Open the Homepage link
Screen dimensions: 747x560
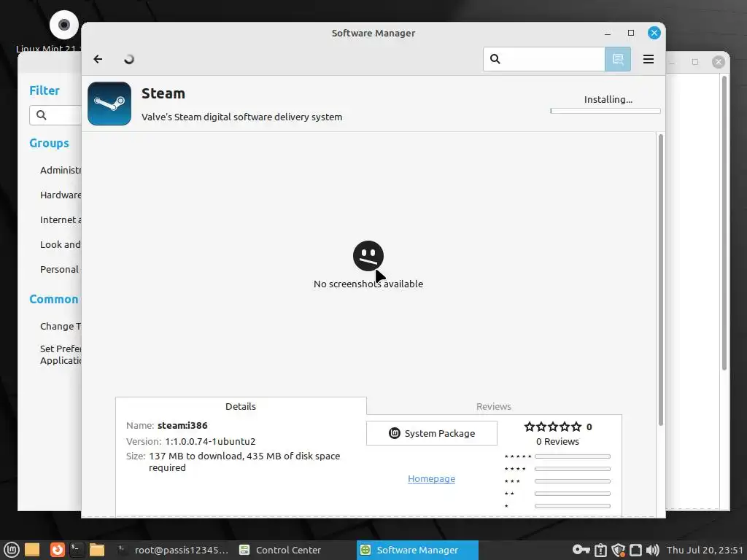point(431,478)
